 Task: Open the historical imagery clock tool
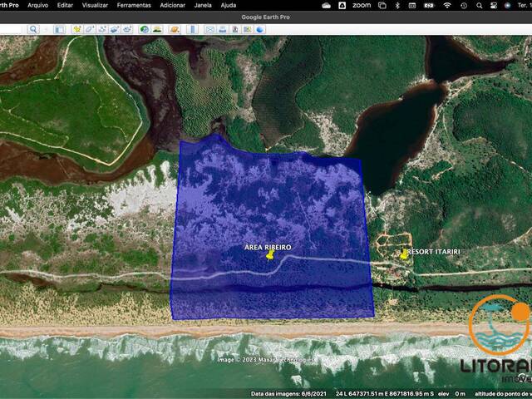click(x=145, y=29)
